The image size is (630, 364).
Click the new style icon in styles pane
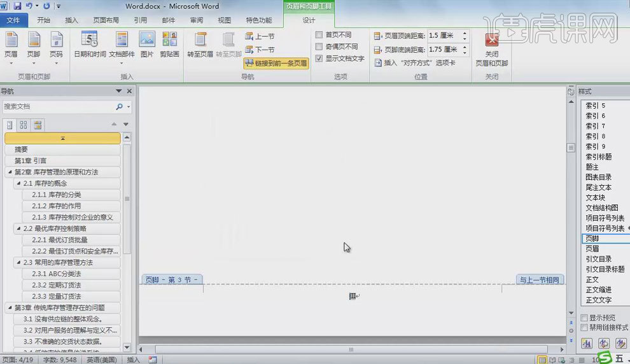pyautogui.click(x=587, y=344)
